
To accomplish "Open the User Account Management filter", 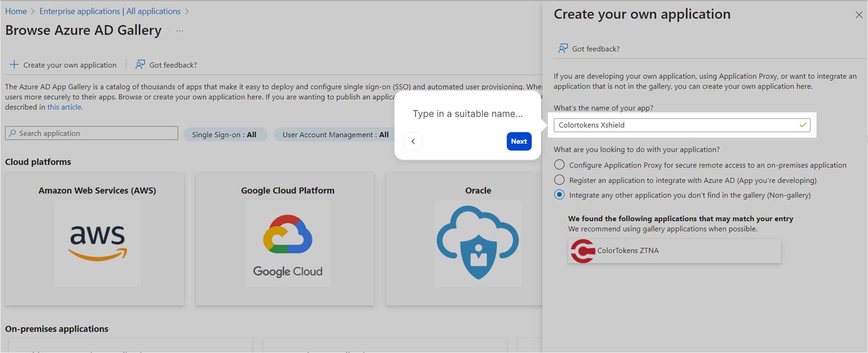I will (x=335, y=134).
